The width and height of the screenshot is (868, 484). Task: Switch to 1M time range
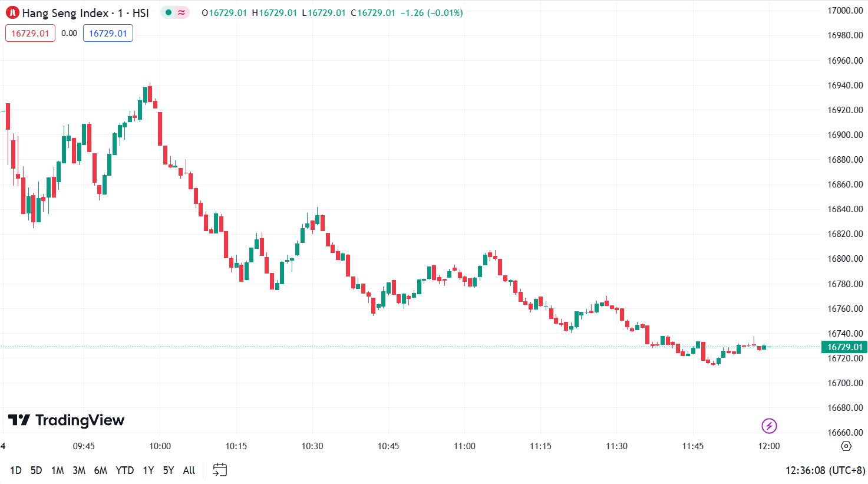pos(57,470)
